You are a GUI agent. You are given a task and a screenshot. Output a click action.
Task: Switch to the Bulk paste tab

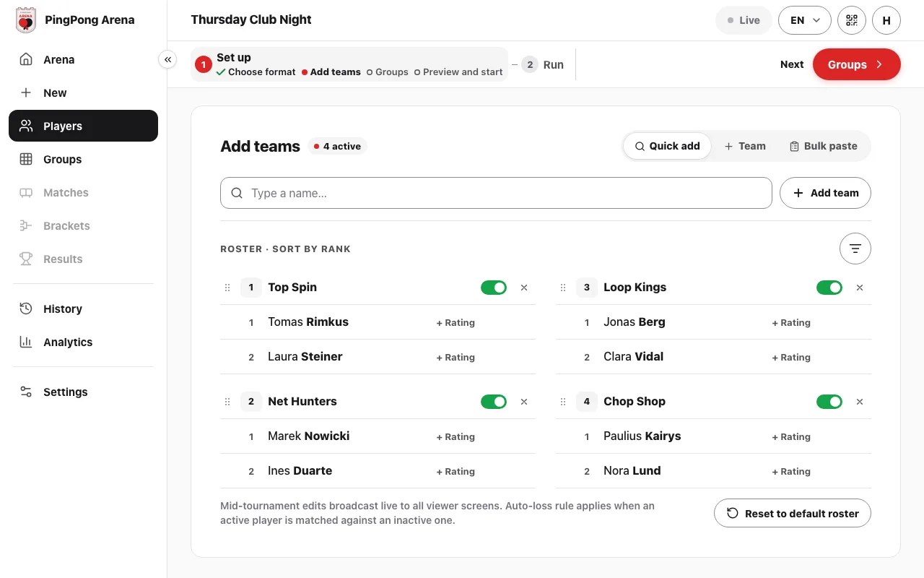(x=824, y=146)
